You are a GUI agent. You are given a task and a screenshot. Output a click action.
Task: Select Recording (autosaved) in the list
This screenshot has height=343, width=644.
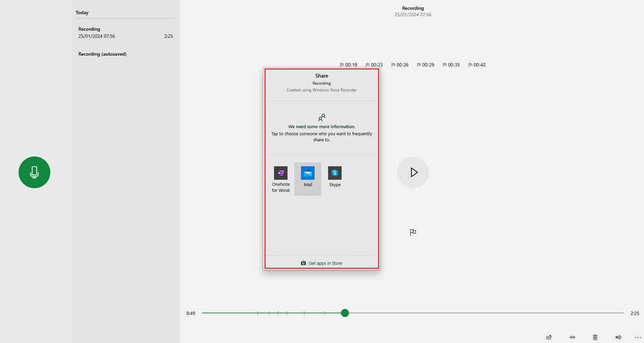(126, 54)
